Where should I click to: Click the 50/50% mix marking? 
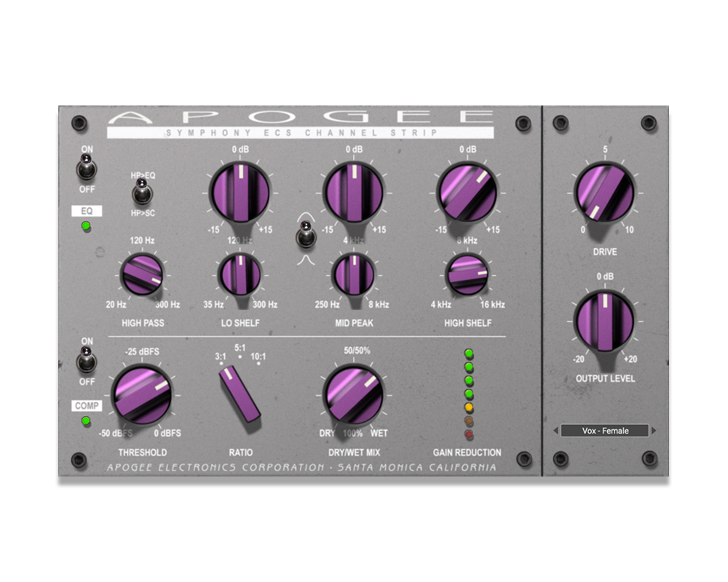357,351
